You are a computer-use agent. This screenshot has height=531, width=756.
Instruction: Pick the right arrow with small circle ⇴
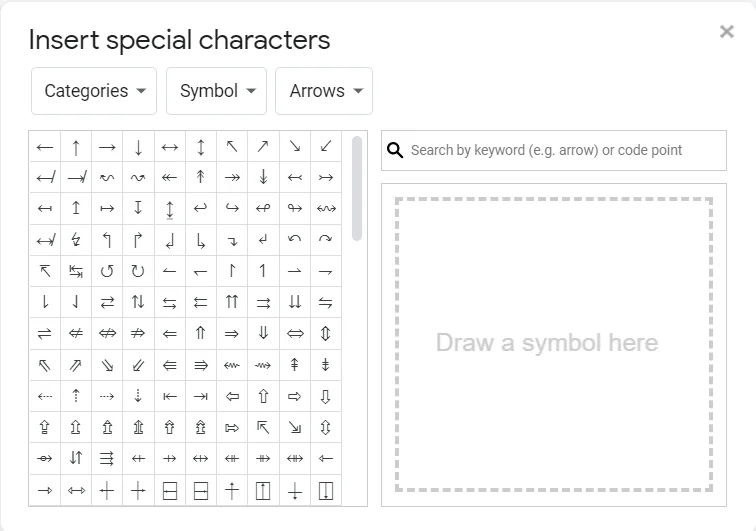(x=45, y=459)
